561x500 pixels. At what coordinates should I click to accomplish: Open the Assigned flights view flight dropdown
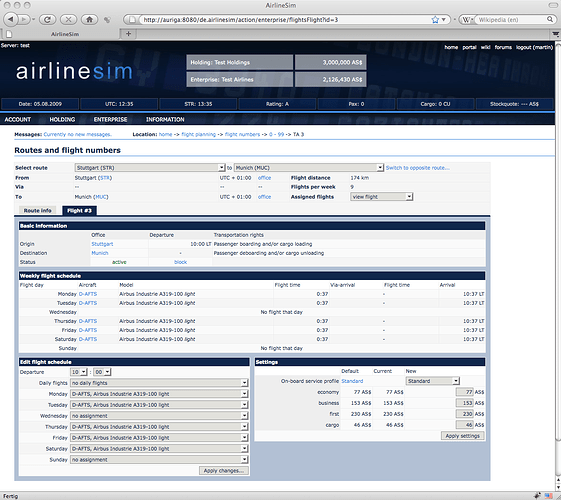381,197
